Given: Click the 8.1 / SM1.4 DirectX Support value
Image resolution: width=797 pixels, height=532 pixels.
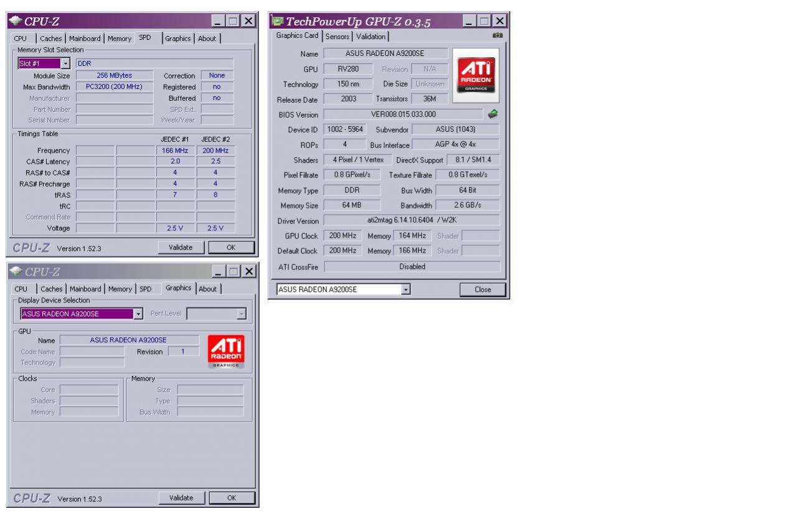Looking at the screenshot, I should click(473, 160).
